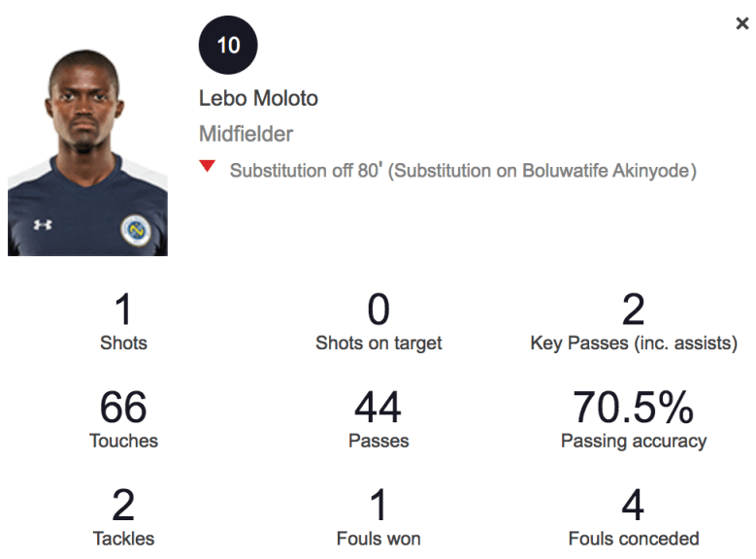The height and width of the screenshot is (559, 756).
Task: Select the Fouls conceded label
Action: pos(634,538)
